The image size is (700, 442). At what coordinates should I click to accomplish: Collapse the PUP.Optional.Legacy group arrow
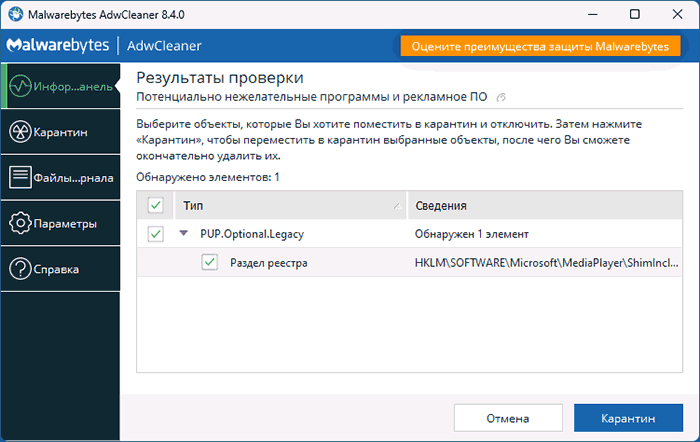click(183, 233)
